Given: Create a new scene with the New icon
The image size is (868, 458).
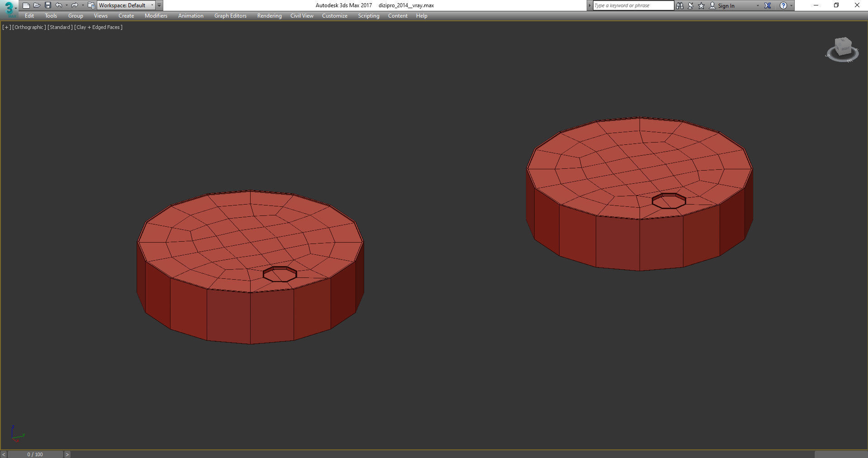Looking at the screenshot, I should tap(26, 5).
